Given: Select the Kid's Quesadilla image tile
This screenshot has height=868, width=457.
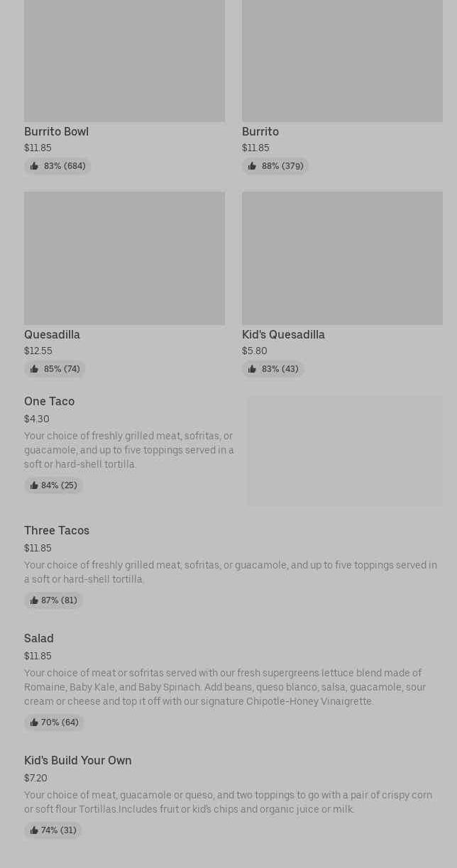Looking at the screenshot, I should [x=342, y=258].
